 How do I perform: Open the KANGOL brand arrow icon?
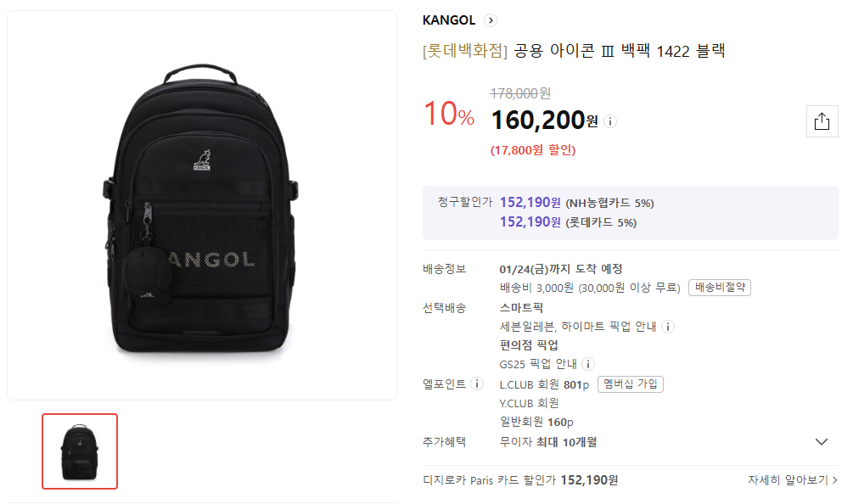[491, 20]
